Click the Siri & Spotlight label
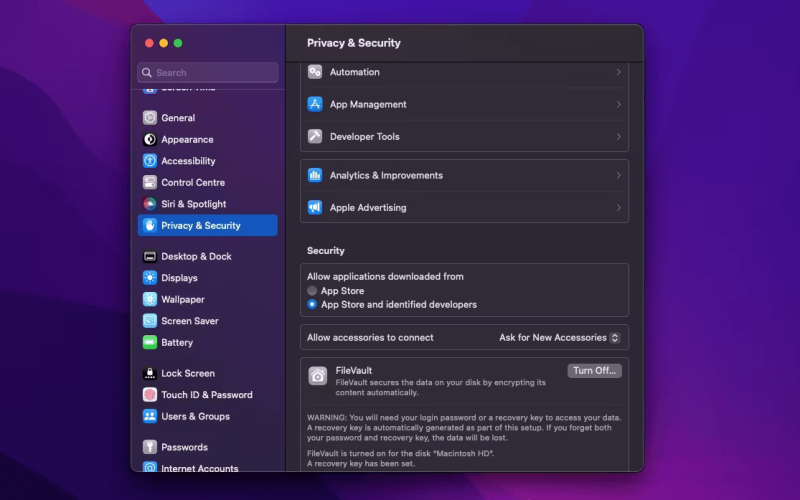This screenshot has height=500, width=800. click(193, 204)
